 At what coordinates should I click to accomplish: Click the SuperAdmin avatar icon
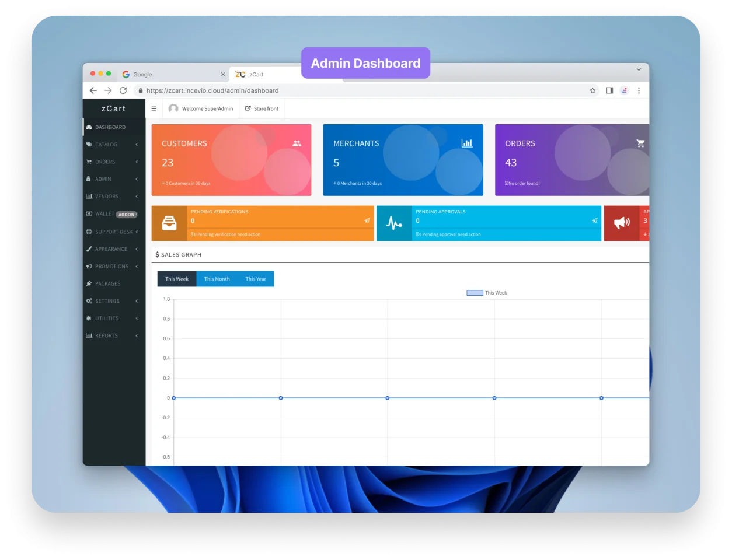tap(173, 108)
